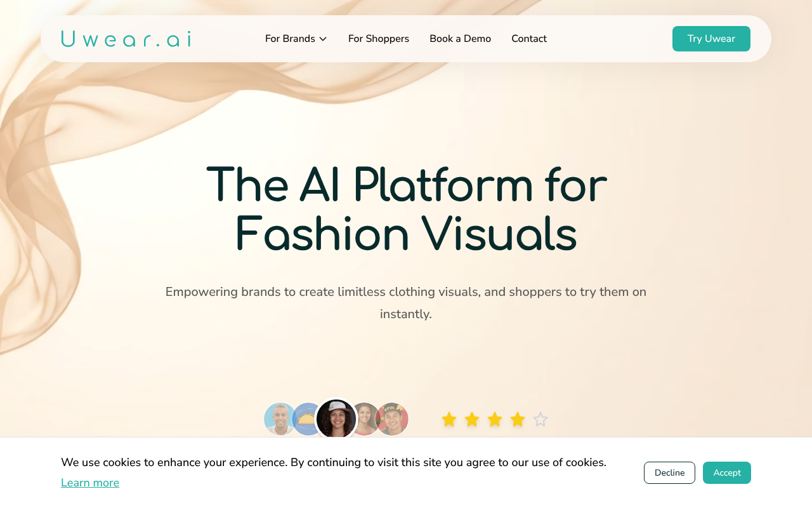Decline cookies on the banner
Viewport: 812px width, 508px height.
(x=669, y=472)
